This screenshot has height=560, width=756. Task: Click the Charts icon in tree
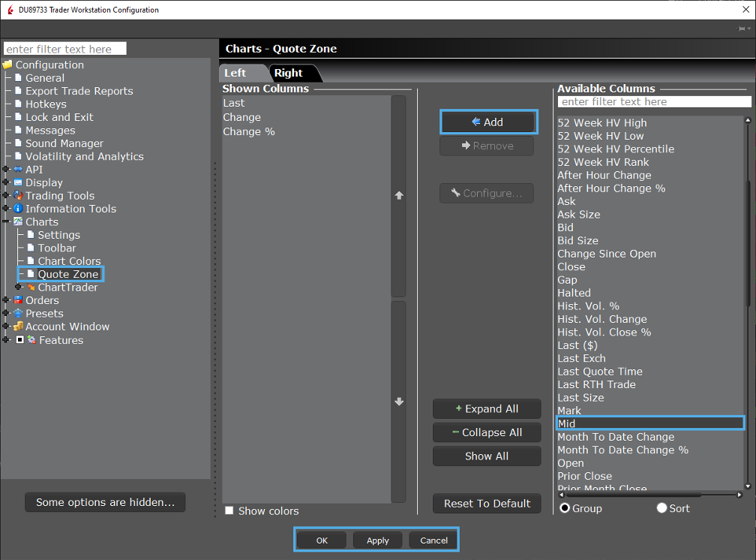tap(18, 221)
